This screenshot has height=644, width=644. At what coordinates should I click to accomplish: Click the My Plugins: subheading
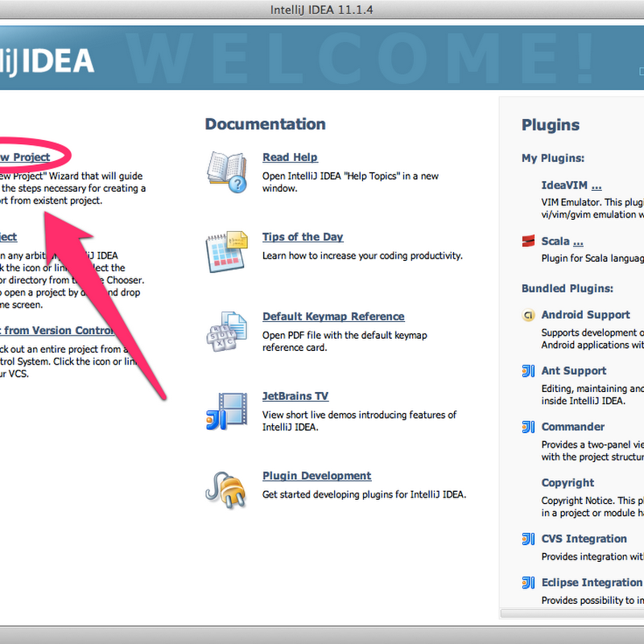coord(553,159)
